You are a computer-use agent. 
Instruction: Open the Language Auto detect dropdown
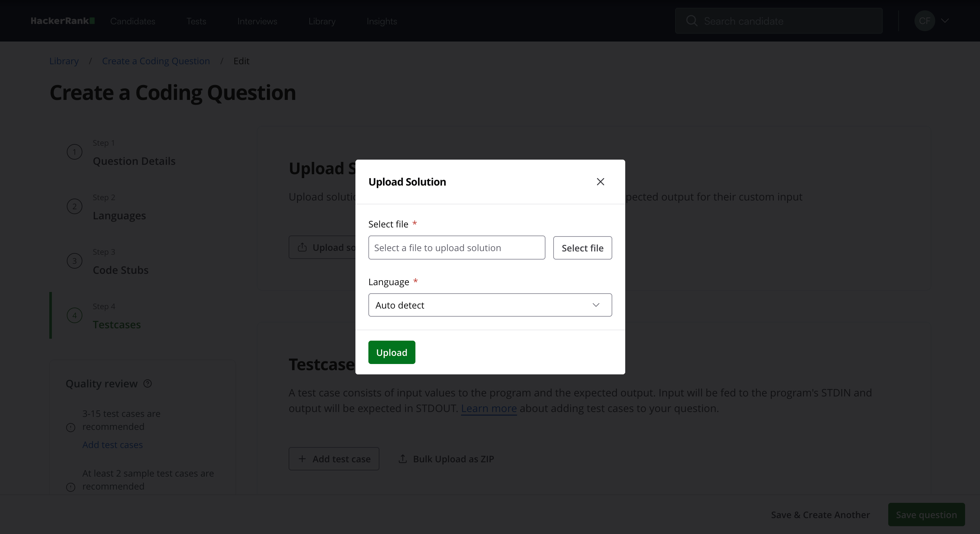click(490, 305)
